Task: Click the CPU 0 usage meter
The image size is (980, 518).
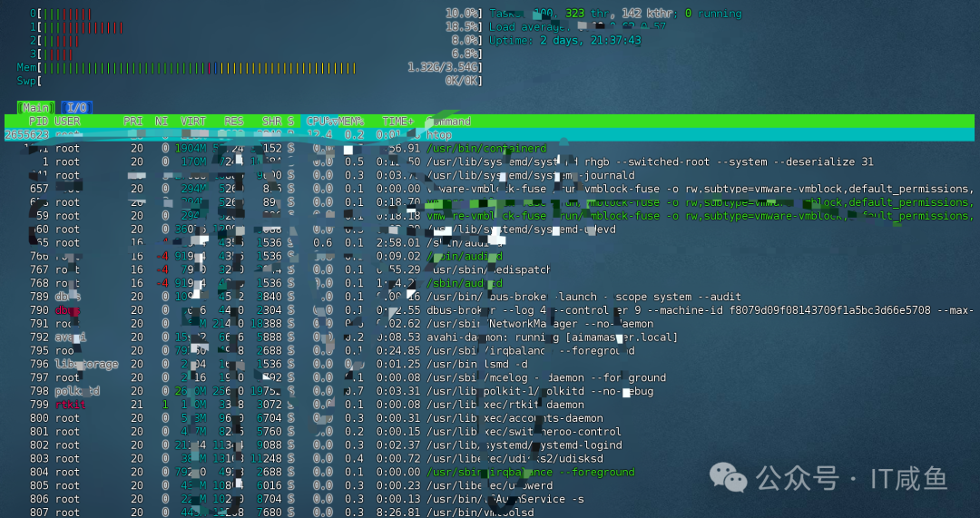Action: tap(256, 13)
